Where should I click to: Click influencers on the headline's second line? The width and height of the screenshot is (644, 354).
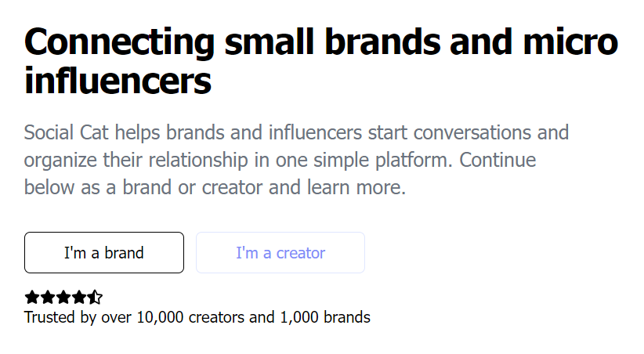point(118,81)
